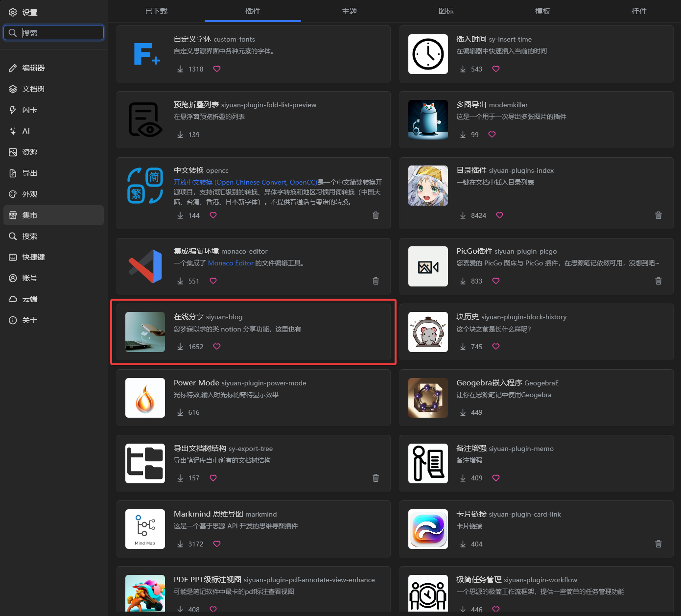Screen dimensions: 681x616
Task: Open the 主题 tab
Action: coord(350,11)
